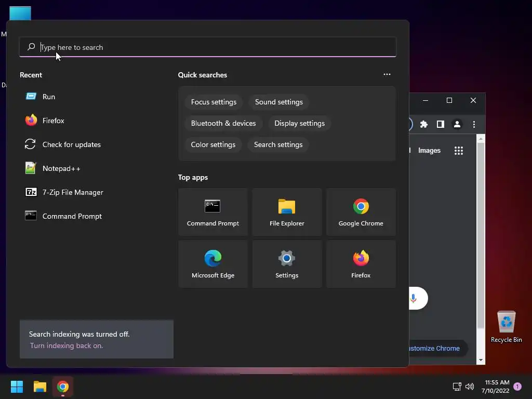Select Bluetooth & devices quick search
The width and height of the screenshot is (532, 399).
(x=223, y=123)
